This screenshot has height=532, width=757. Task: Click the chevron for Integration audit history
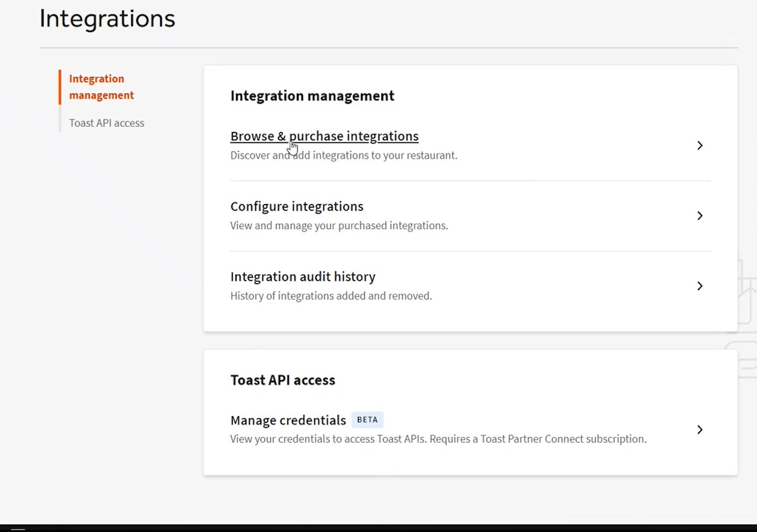point(700,286)
